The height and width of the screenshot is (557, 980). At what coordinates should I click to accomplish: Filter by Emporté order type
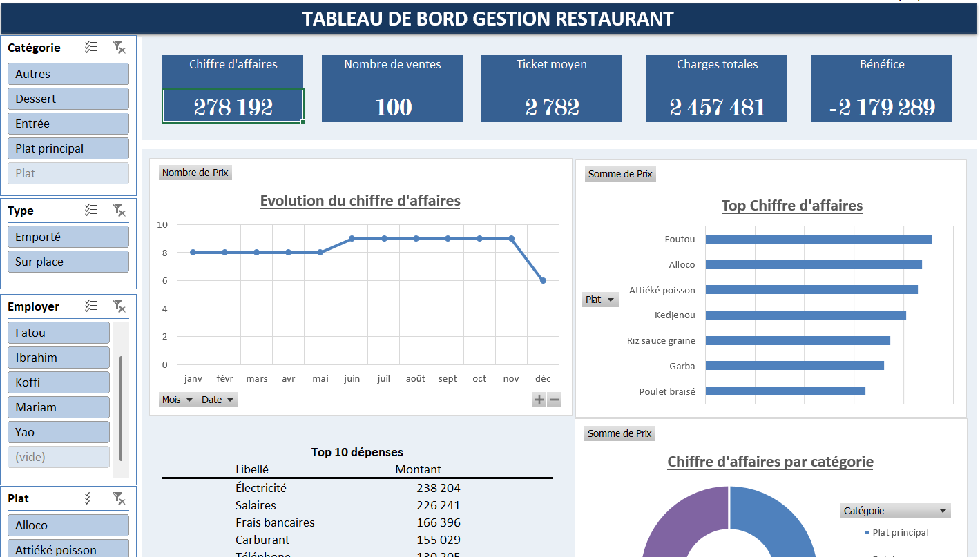point(68,237)
